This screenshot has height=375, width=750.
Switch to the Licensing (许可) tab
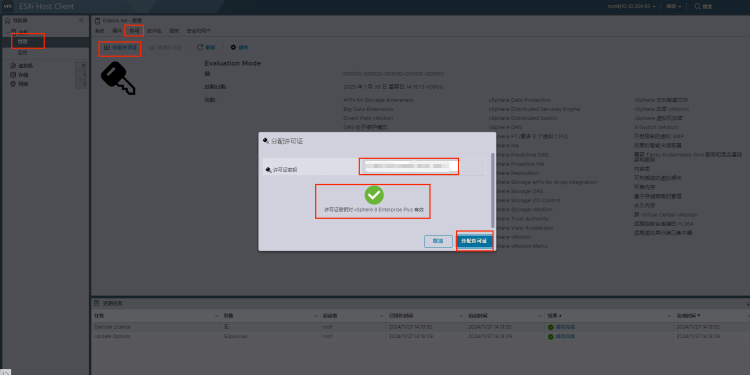(134, 31)
